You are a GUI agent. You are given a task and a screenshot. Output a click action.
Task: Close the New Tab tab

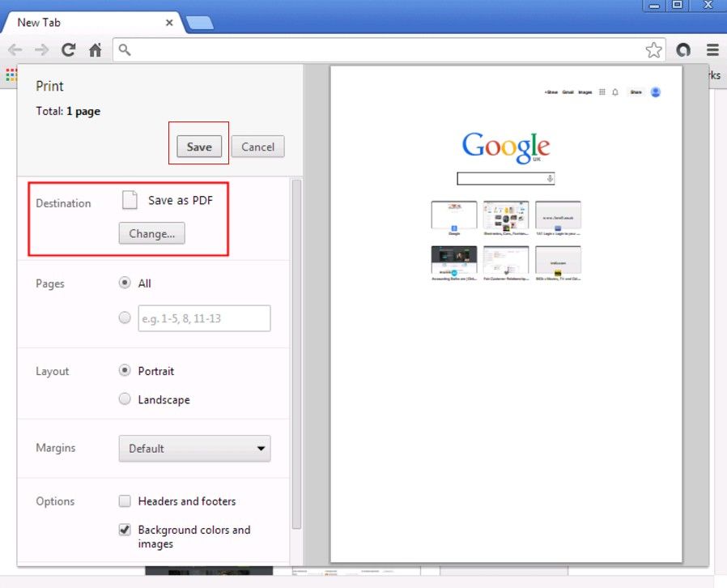point(169,22)
